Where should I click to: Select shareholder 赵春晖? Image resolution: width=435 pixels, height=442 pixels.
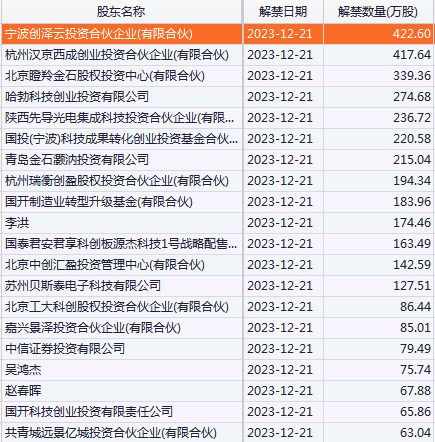coord(23,391)
